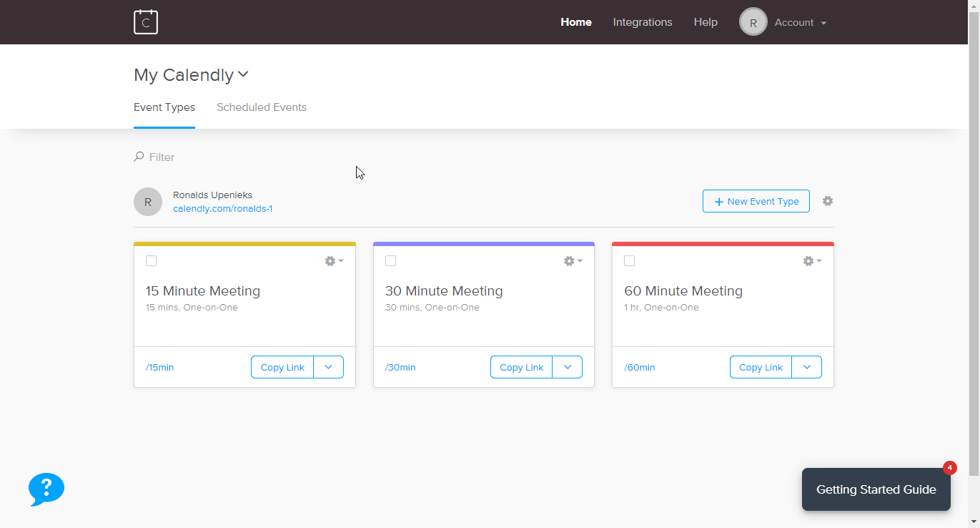Create a New Event Type
Screen dimensions: 980x528
(756, 201)
